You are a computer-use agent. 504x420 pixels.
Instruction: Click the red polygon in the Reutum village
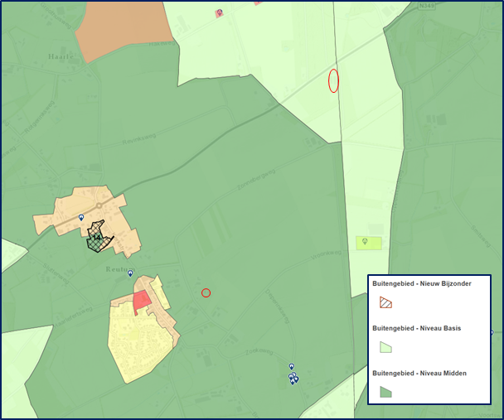click(142, 302)
